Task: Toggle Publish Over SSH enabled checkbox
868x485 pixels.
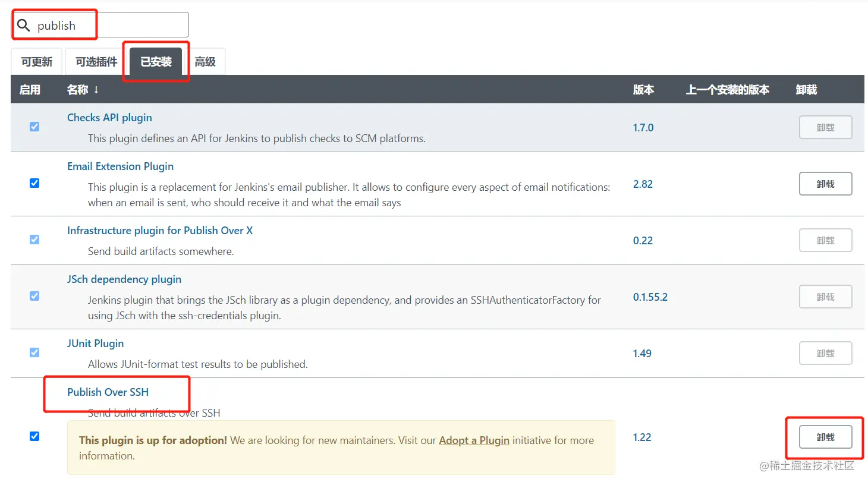Action: [34, 436]
